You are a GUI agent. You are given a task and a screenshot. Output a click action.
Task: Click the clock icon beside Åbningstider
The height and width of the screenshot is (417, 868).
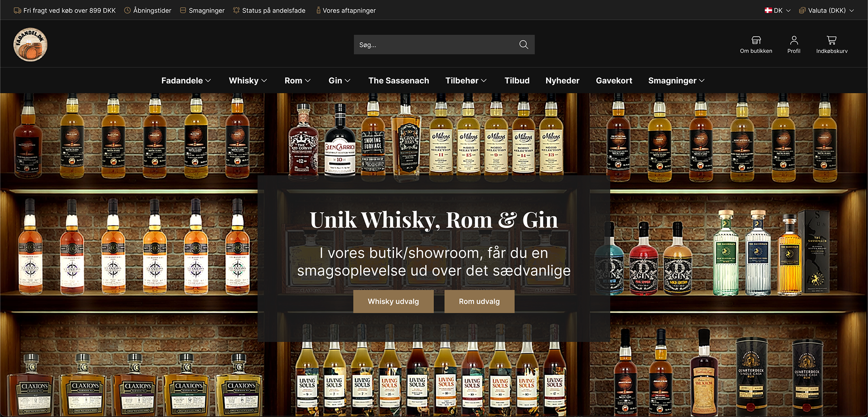click(x=127, y=10)
